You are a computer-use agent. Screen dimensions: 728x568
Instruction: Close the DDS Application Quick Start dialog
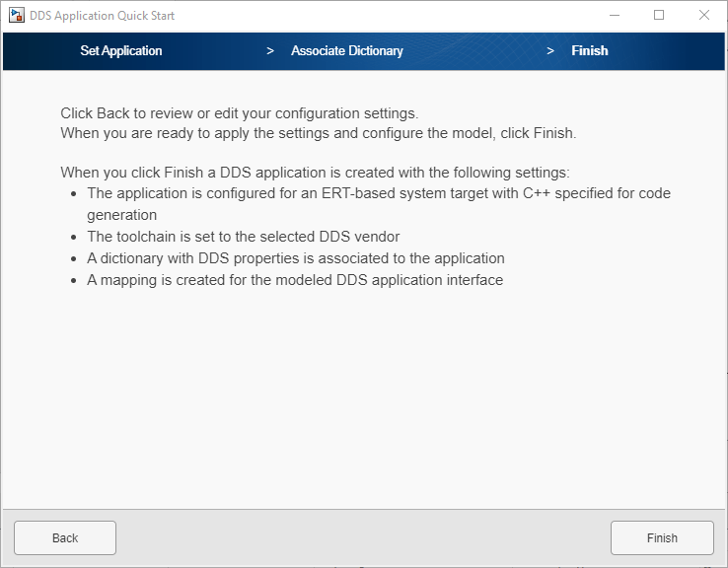tap(703, 16)
